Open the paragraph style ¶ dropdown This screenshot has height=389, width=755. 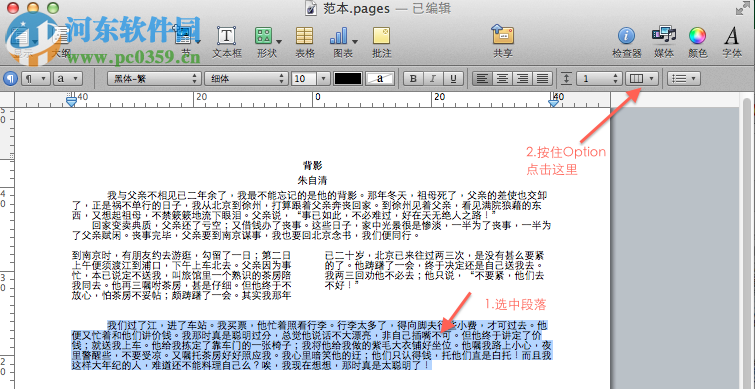(x=36, y=78)
